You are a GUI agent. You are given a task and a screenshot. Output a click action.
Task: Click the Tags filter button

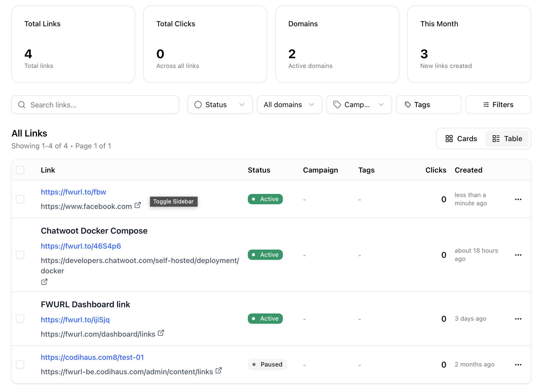[x=429, y=105]
